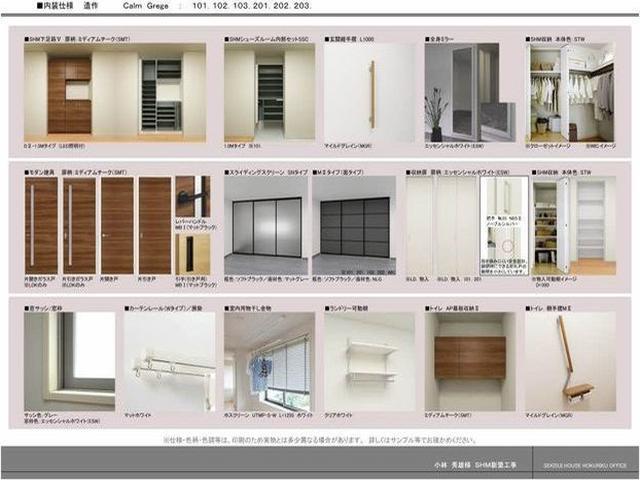Select the toilet handrail with shelf image
This screenshot has width=640, height=480.
571,360
